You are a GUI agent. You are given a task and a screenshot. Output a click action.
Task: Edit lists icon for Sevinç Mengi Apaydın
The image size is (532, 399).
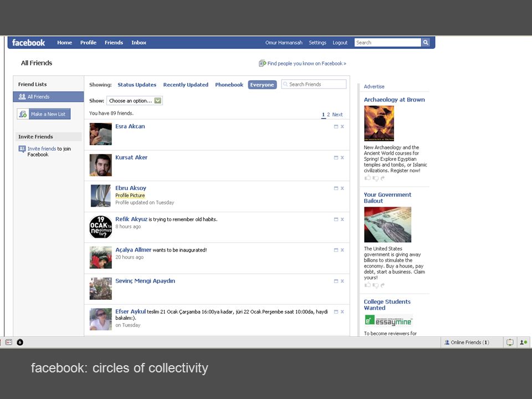[x=336, y=282]
